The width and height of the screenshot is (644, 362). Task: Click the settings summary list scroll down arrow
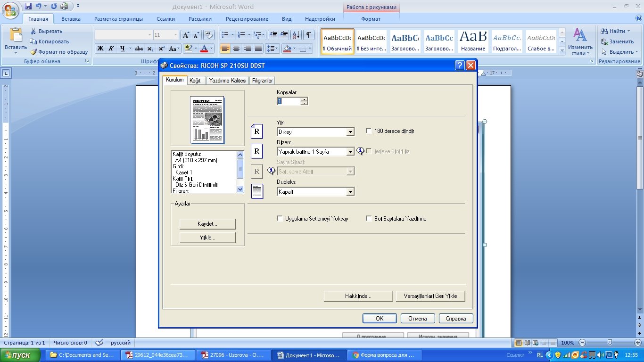point(240,189)
